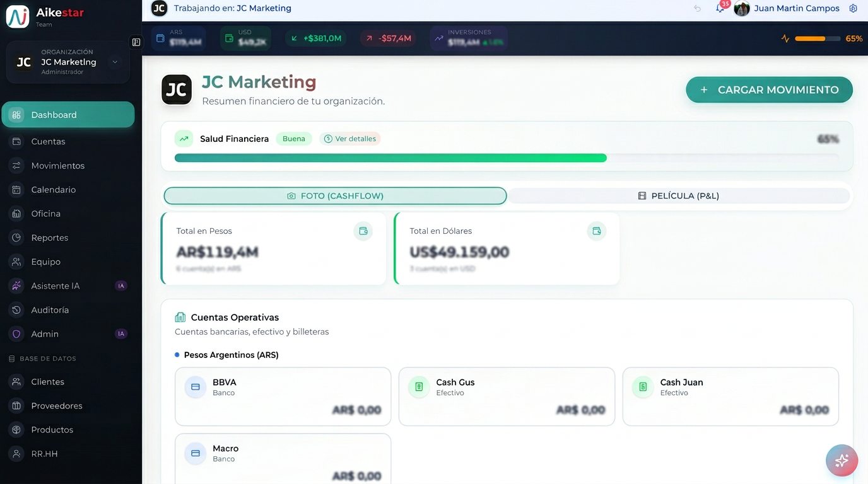868x484 pixels.
Task: Click Ver detalles link
Action: coord(350,139)
